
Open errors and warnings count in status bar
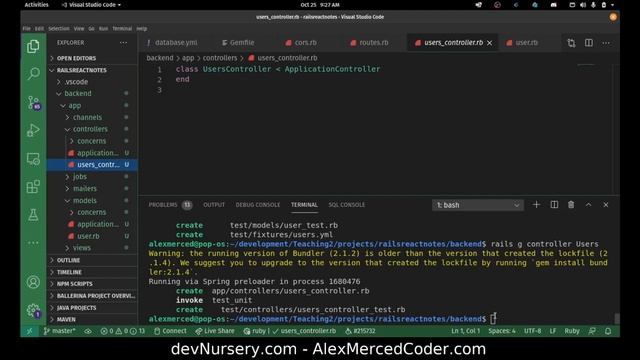pos(122,331)
